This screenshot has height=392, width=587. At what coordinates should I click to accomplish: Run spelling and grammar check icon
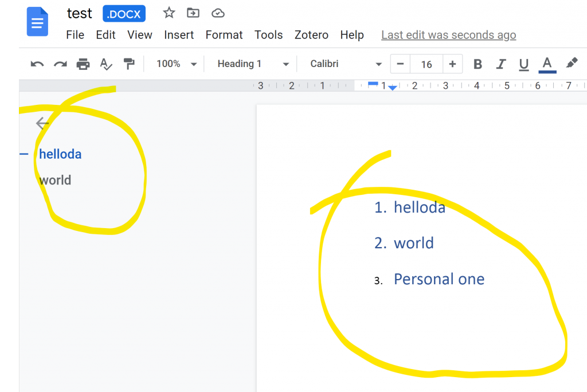[x=106, y=64]
